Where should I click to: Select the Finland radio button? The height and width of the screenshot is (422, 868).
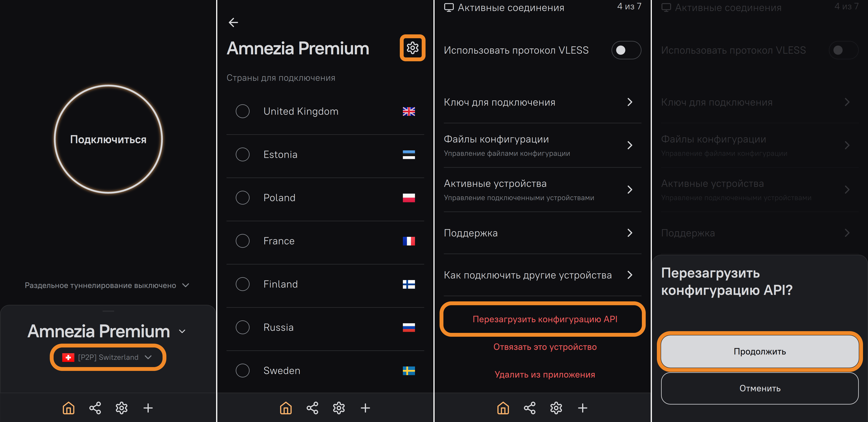(x=243, y=284)
